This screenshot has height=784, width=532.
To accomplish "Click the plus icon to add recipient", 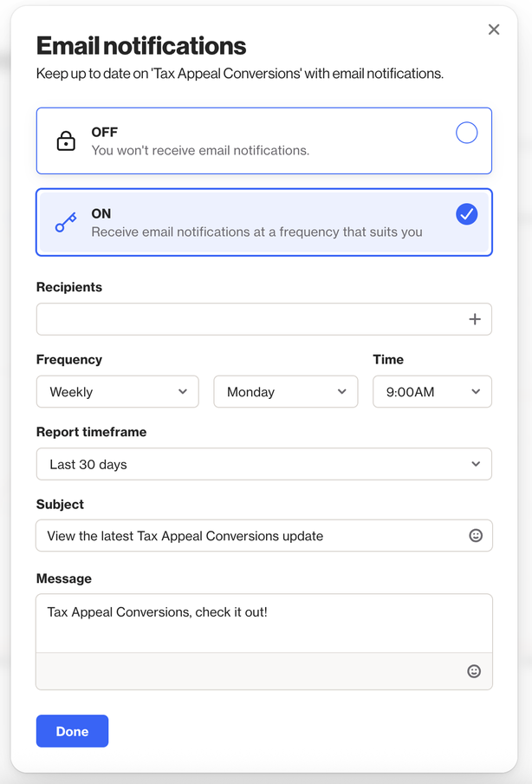I will (474, 319).
